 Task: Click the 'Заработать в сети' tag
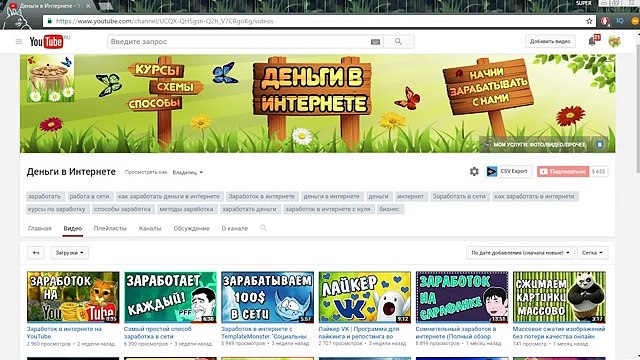click(x=459, y=196)
